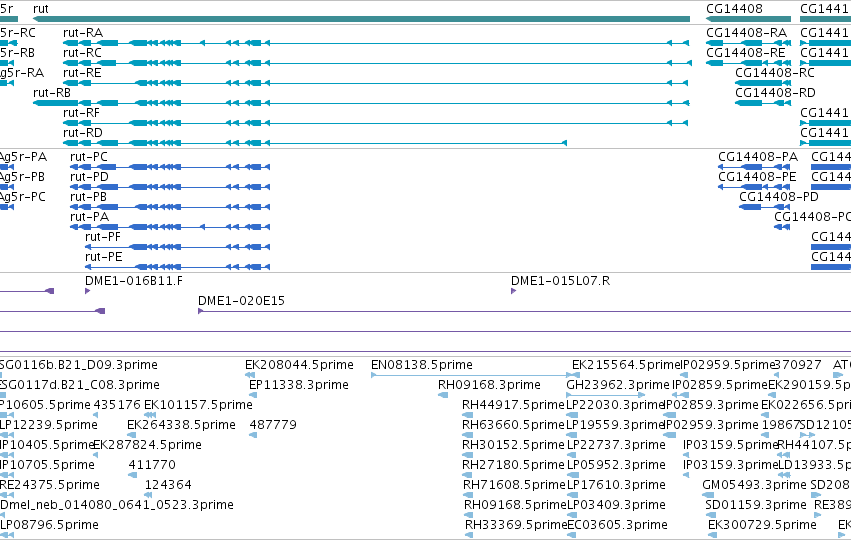
Task: Open the rut-PA protein label
Action: point(90,217)
